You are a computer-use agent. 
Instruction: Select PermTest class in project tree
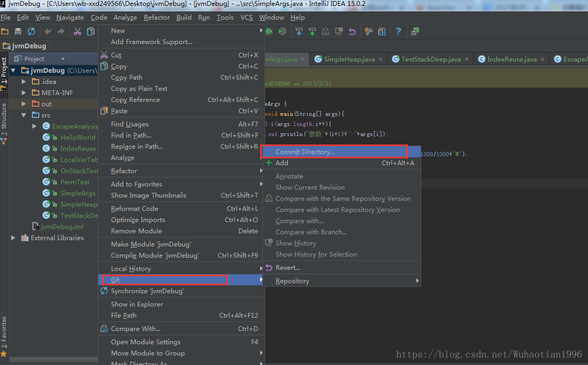pos(74,182)
